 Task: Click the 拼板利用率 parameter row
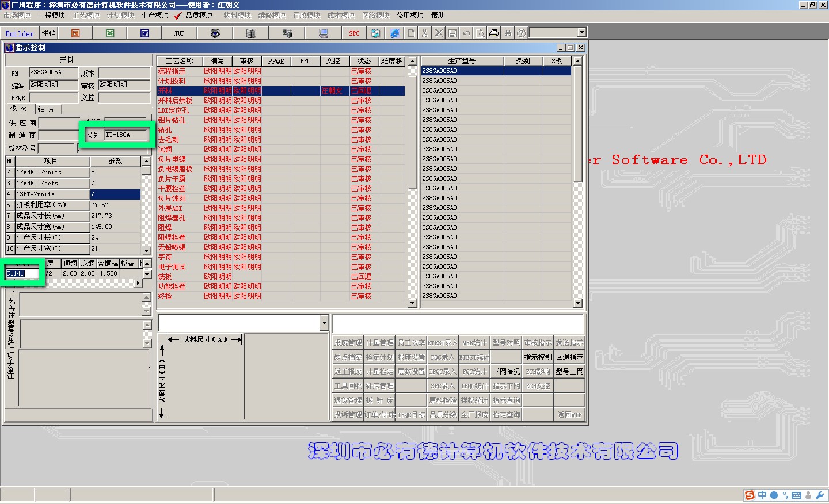click(73, 205)
